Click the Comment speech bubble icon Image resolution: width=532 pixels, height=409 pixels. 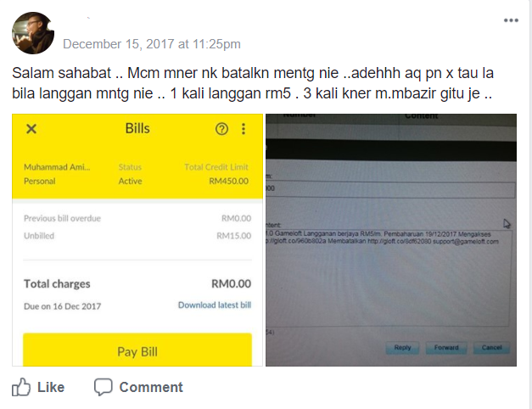tap(104, 387)
